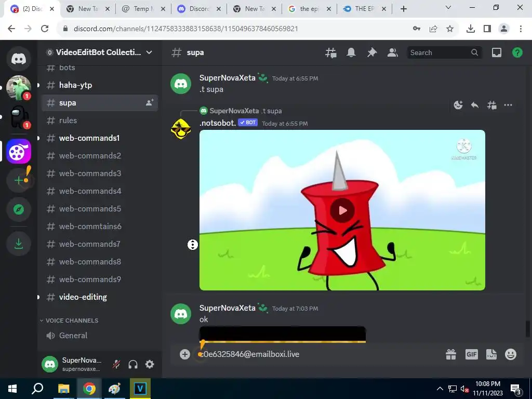532x399 pixels.
Task: Reload the Discord page
Action: click(45, 29)
